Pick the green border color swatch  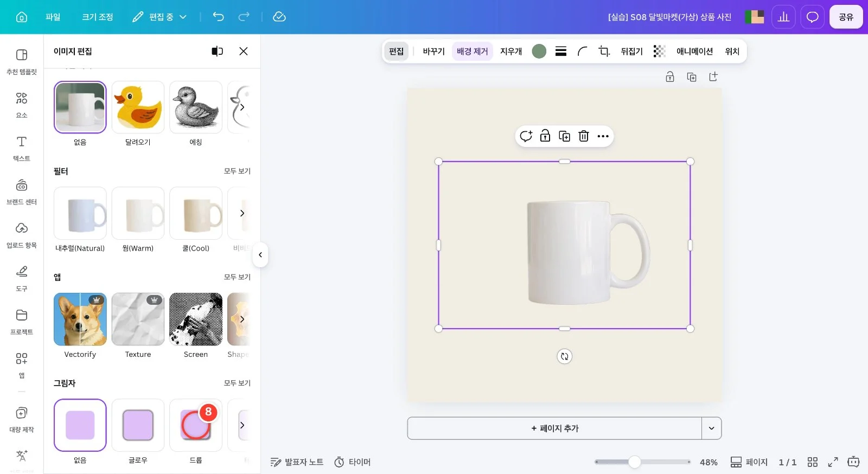click(x=539, y=52)
